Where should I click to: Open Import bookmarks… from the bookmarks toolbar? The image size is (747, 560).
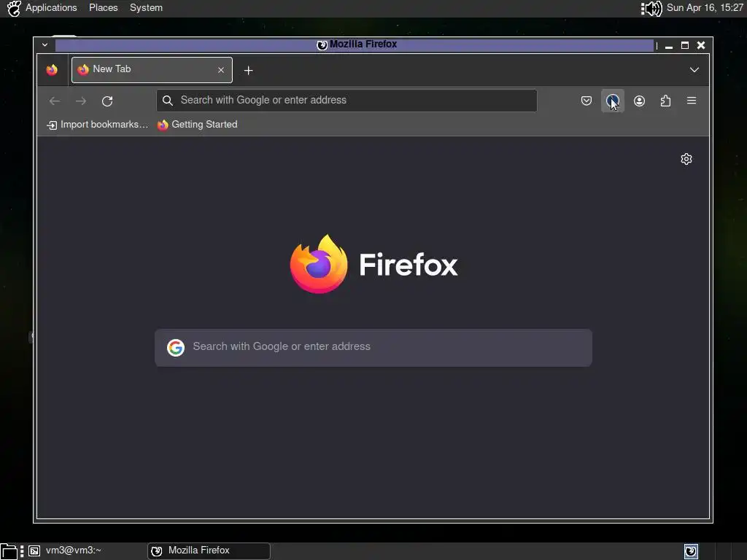click(x=98, y=125)
